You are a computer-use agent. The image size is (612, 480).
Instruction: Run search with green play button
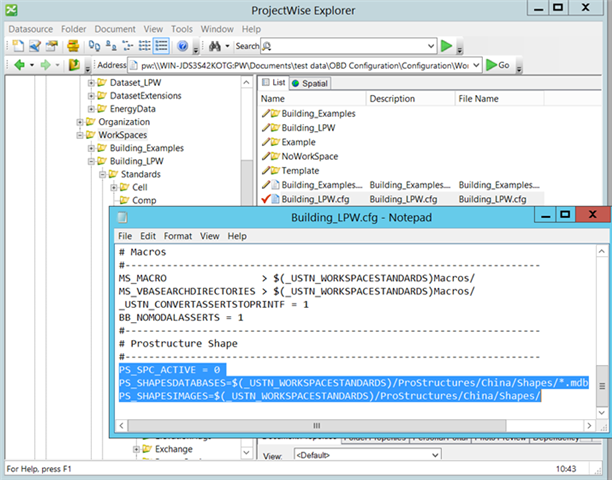pyautogui.click(x=446, y=46)
